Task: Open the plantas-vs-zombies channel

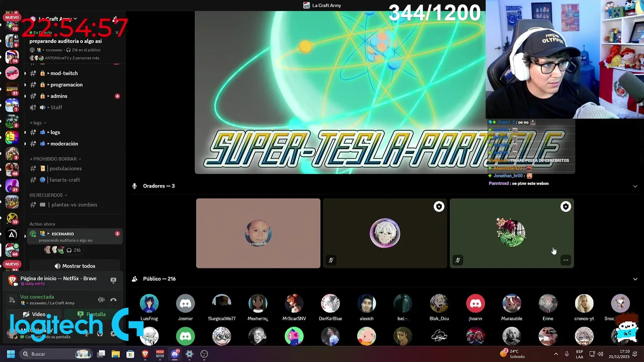Action: pyautogui.click(x=73, y=205)
